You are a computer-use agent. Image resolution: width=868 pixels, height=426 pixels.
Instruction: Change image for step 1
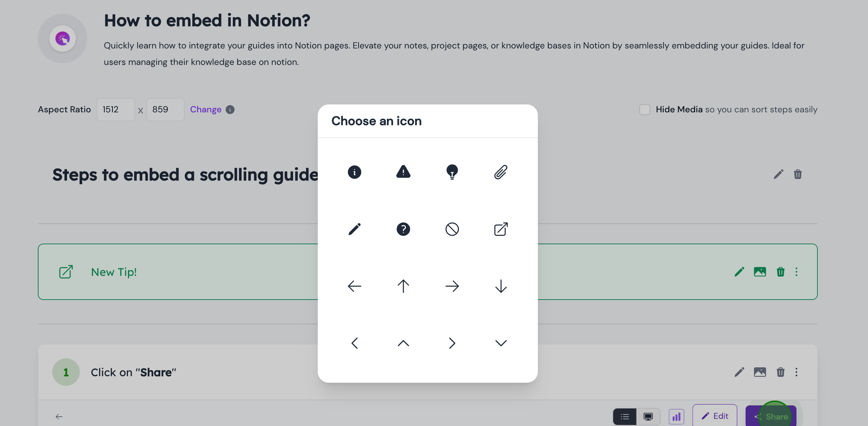point(760,372)
